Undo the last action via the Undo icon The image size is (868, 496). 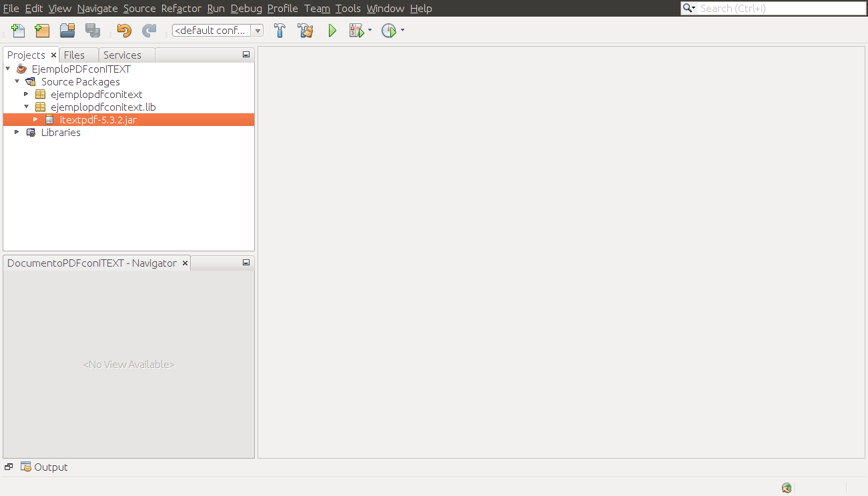123,30
